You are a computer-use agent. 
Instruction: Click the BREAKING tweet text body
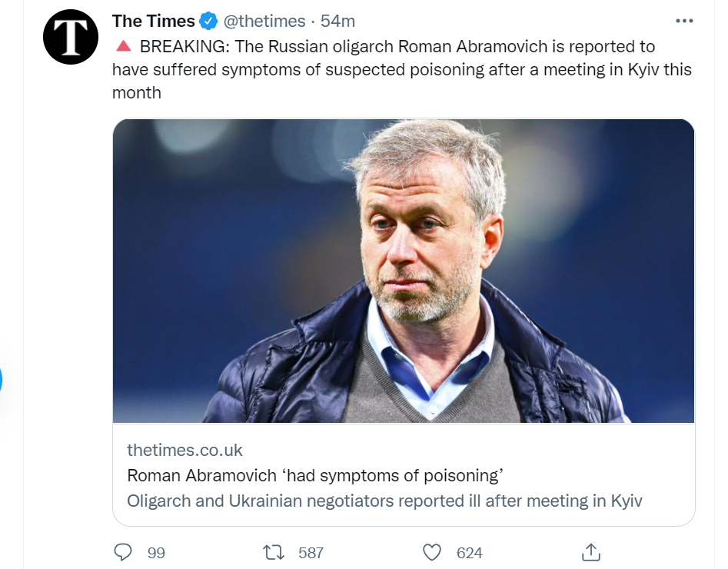pyautogui.click(x=400, y=70)
